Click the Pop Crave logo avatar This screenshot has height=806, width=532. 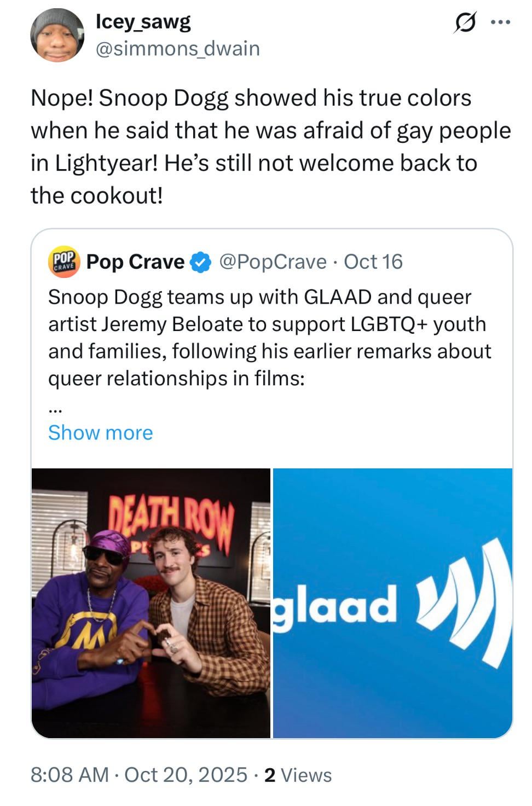click(65, 261)
